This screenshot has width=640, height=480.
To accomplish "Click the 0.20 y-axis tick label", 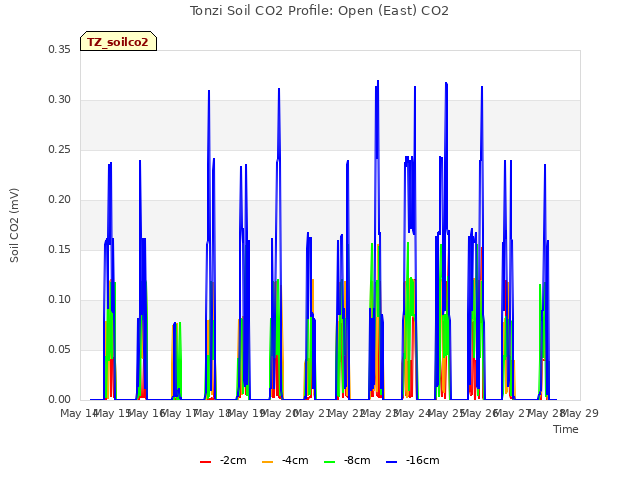I will pyautogui.click(x=59, y=200).
